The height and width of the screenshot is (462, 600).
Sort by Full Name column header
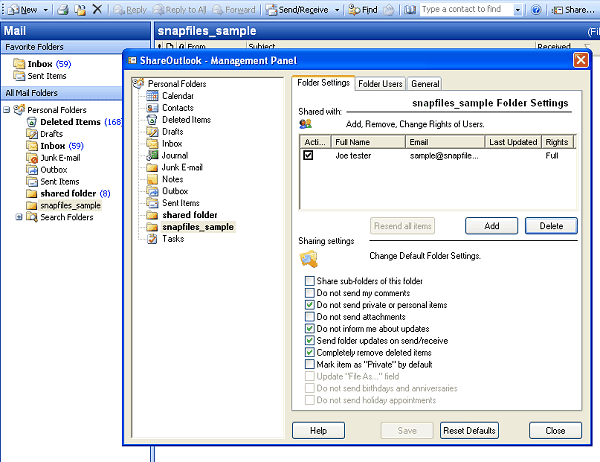[368, 142]
